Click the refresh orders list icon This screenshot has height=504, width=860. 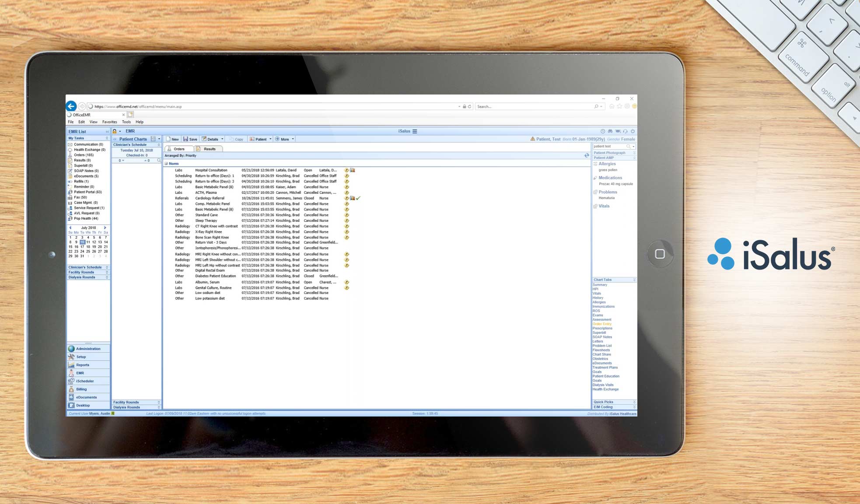pos(587,156)
